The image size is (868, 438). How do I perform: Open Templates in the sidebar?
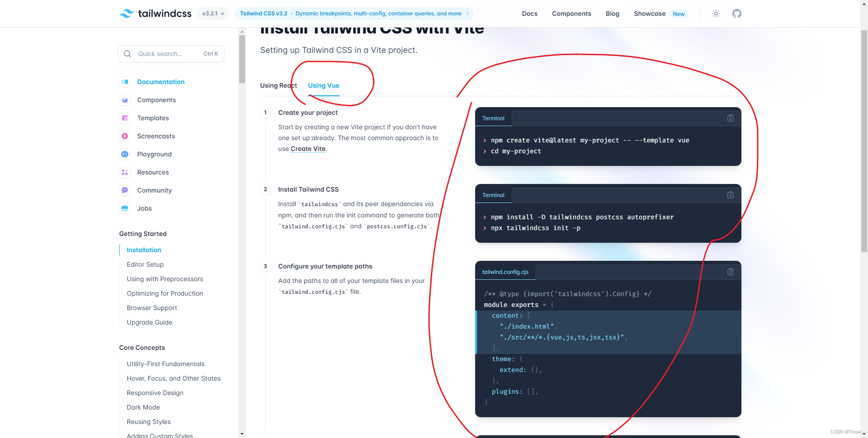coord(153,118)
